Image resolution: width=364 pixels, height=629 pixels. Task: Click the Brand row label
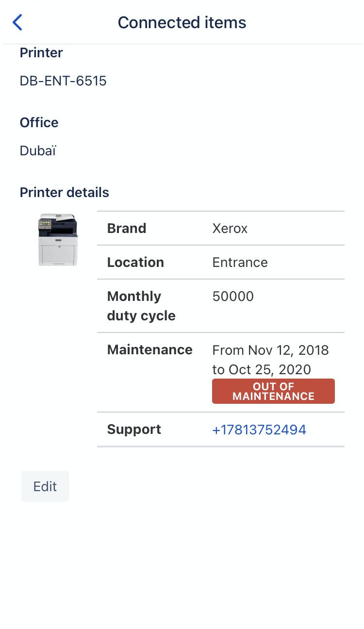(x=127, y=228)
